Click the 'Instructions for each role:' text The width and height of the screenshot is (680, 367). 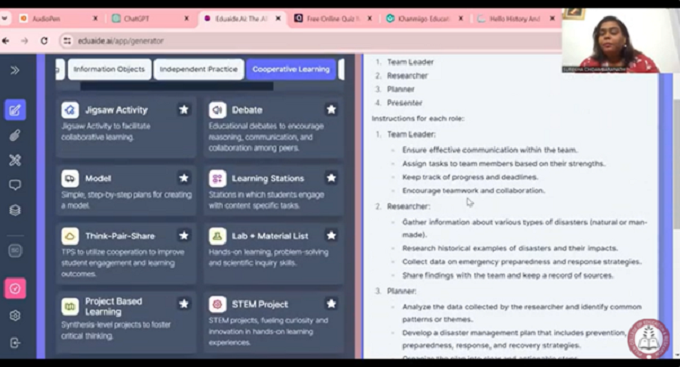point(418,118)
